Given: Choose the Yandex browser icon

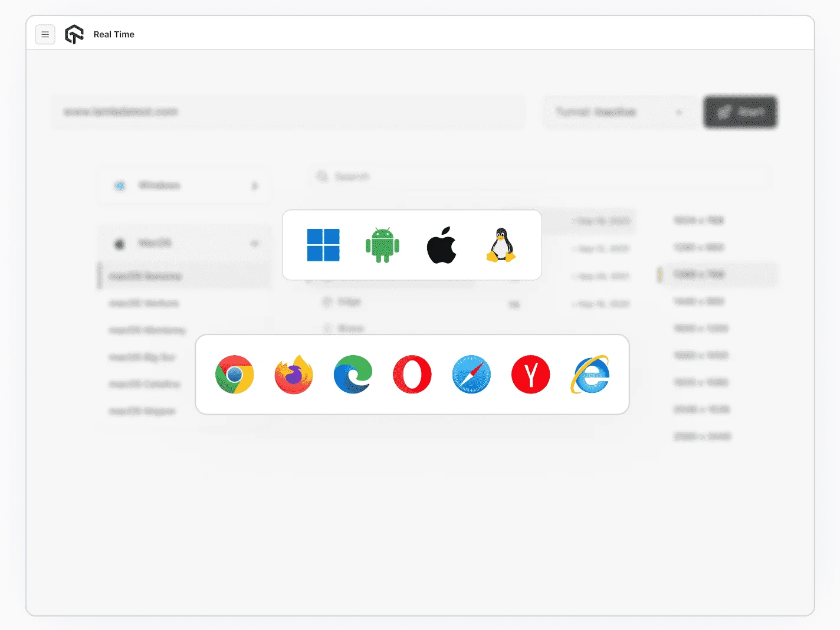Looking at the screenshot, I should pos(530,375).
